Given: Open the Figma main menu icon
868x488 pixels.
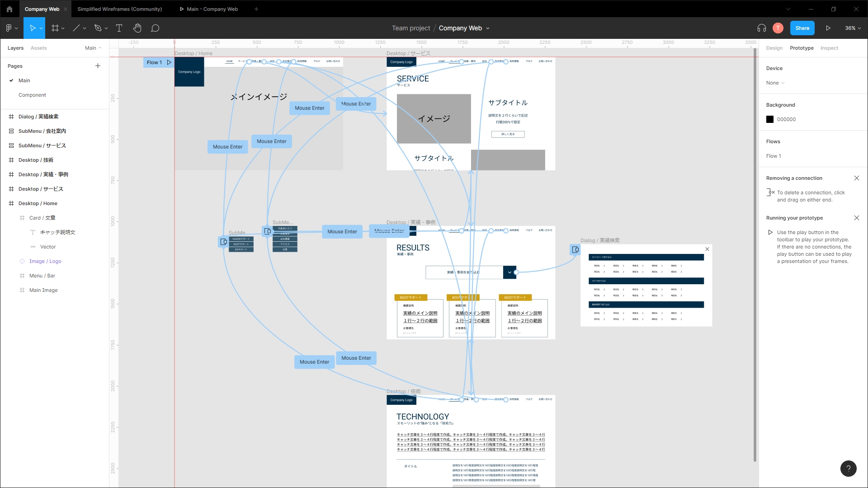Looking at the screenshot, I should (x=9, y=28).
